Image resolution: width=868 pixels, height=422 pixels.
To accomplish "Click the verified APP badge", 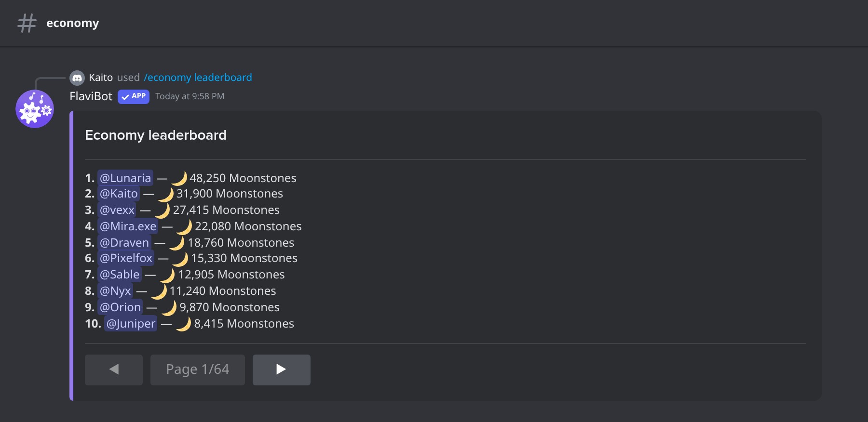I will pos(134,96).
